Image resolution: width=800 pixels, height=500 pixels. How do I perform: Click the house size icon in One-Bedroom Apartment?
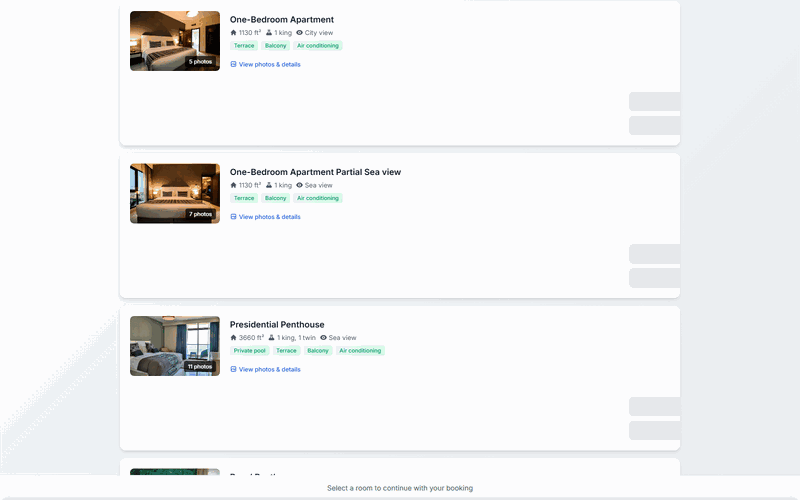(233, 33)
